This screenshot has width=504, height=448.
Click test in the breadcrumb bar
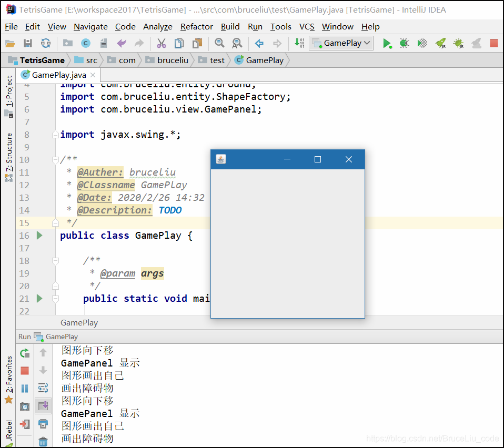[x=211, y=60]
